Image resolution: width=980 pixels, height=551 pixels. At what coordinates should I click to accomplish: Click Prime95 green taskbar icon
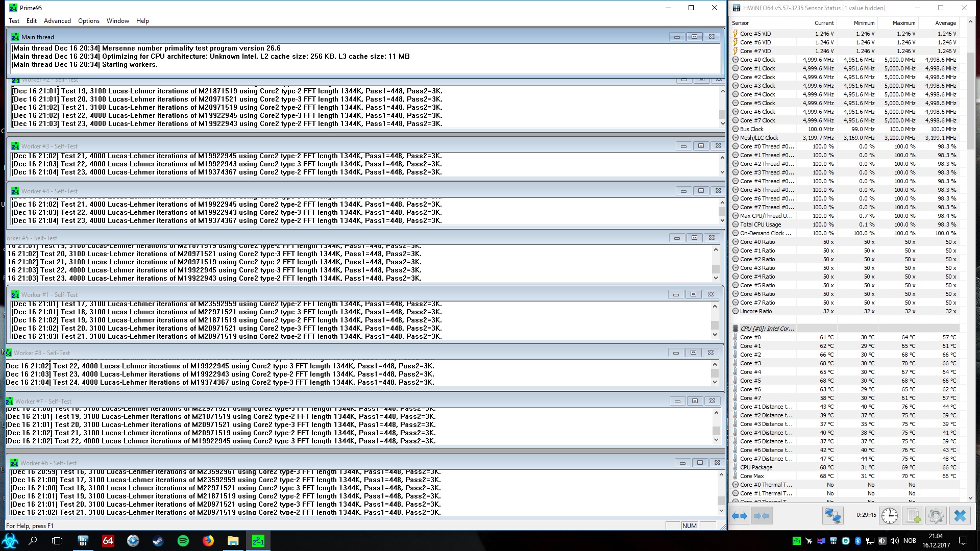(258, 541)
